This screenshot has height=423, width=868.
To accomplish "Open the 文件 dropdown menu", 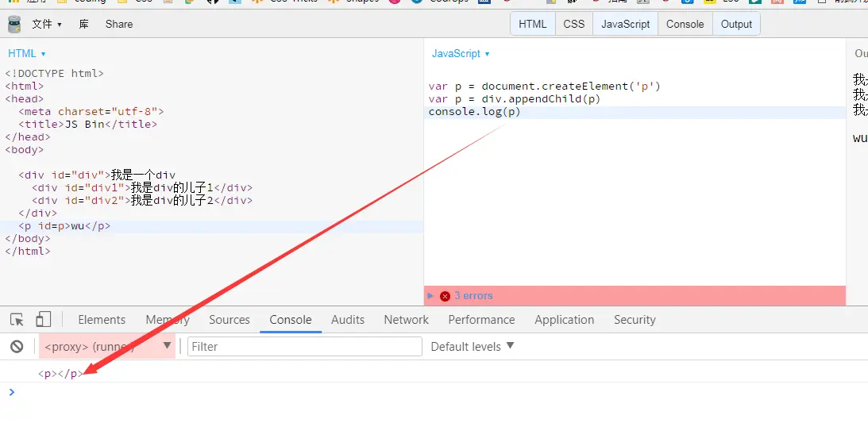I will pos(47,25).
